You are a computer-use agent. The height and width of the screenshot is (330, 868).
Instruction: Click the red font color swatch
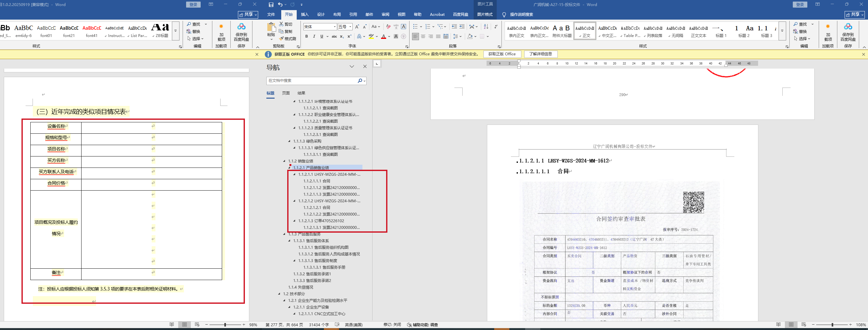click(384, 36)
